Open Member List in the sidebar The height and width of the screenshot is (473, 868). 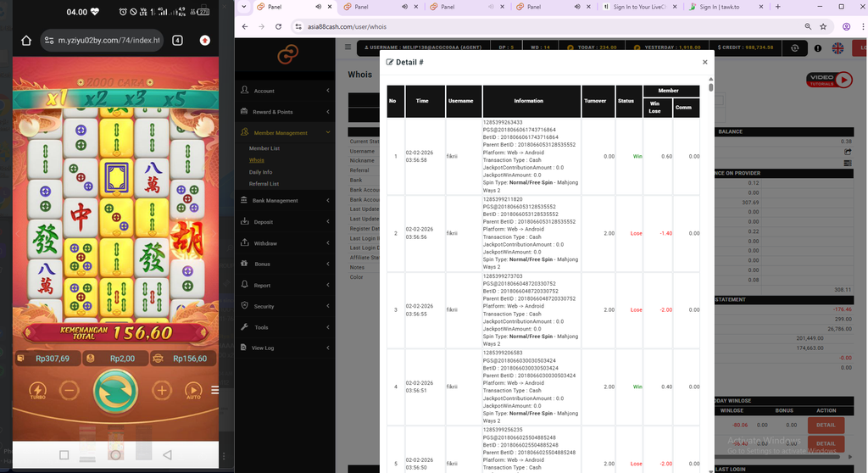[264, 148]
